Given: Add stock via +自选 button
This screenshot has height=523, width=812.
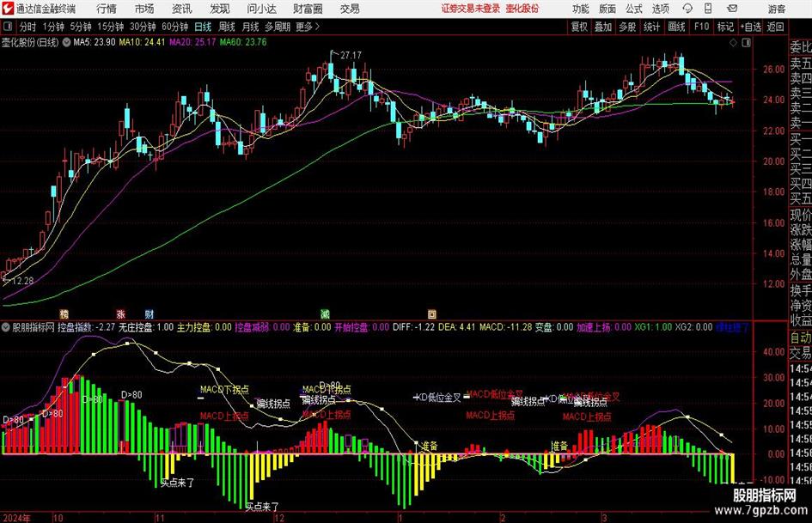Looking at the screenshot, I should (750, 27).
